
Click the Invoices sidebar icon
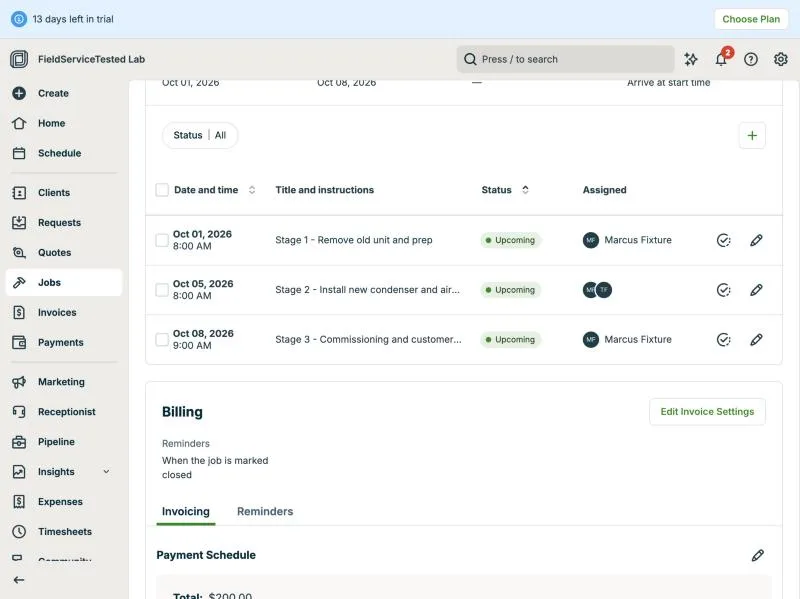tap(19, 312)
